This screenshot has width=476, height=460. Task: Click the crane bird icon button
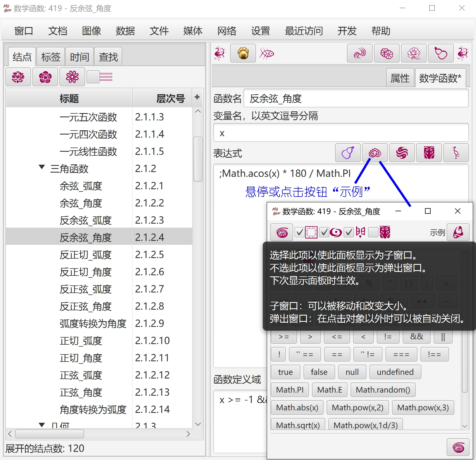click(456, 153)
